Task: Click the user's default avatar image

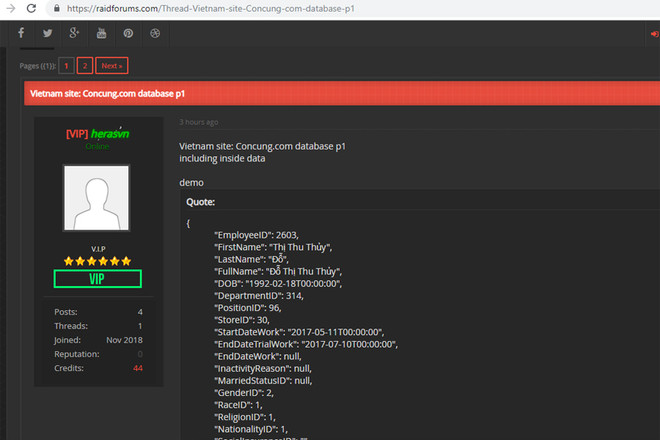Action: pos(97,198)
